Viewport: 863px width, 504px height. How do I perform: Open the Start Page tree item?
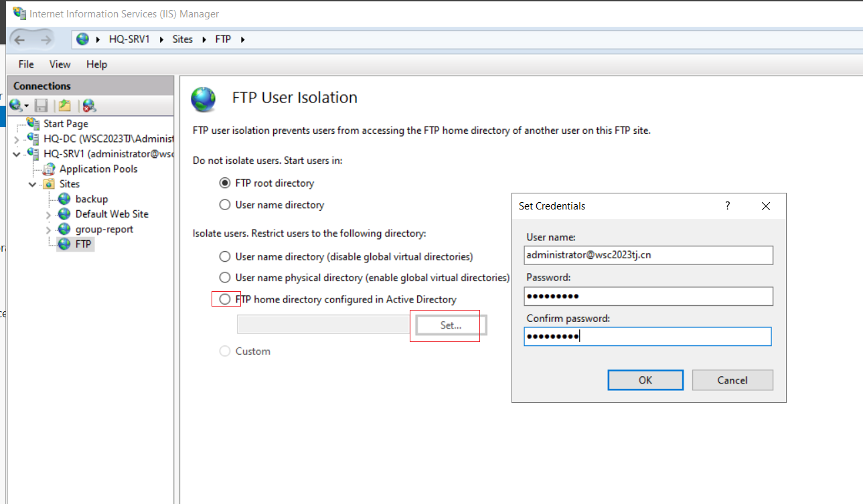(x=66, y=124)
